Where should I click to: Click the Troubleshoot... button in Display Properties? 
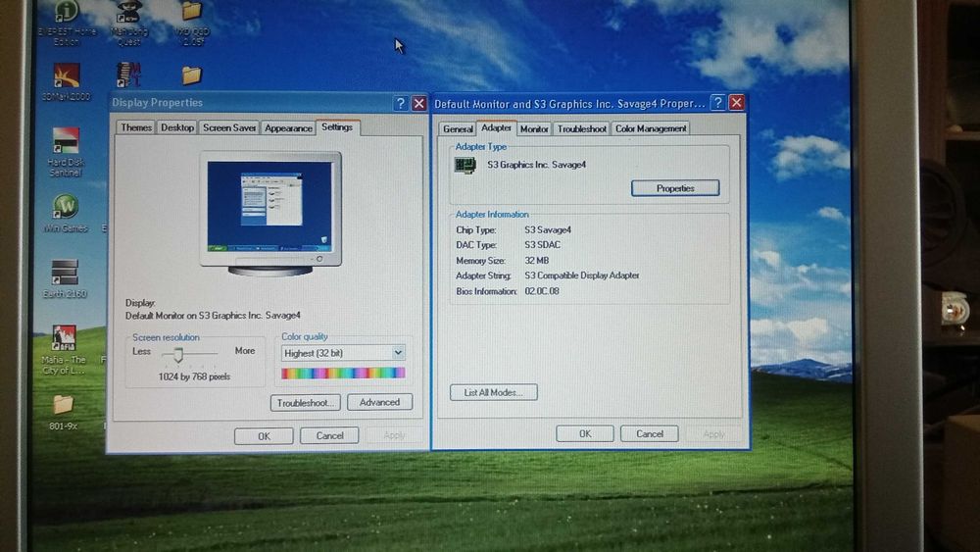[306, 403]
